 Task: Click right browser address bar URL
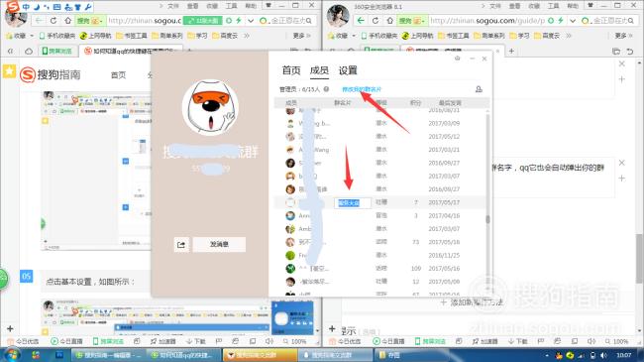pos(487,21)
